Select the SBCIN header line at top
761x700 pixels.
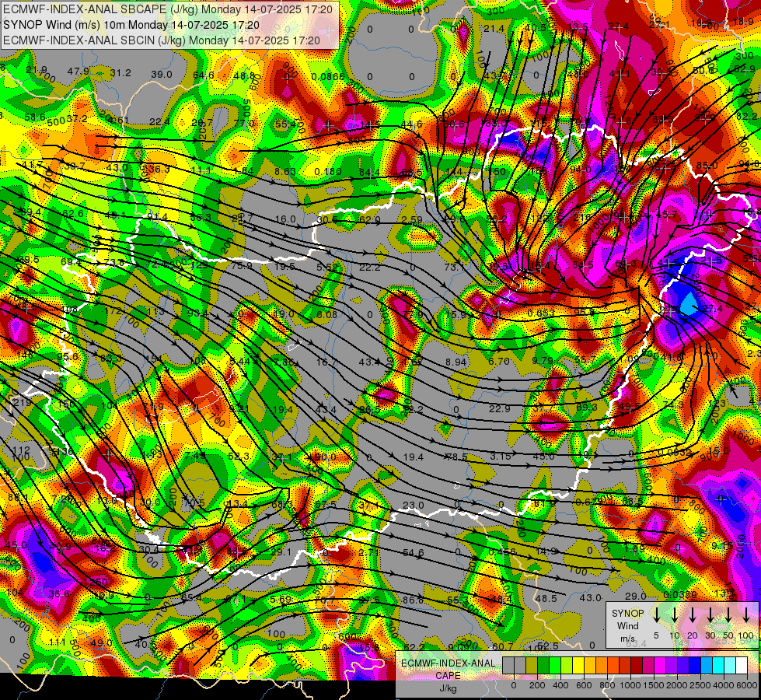(162, 40)
